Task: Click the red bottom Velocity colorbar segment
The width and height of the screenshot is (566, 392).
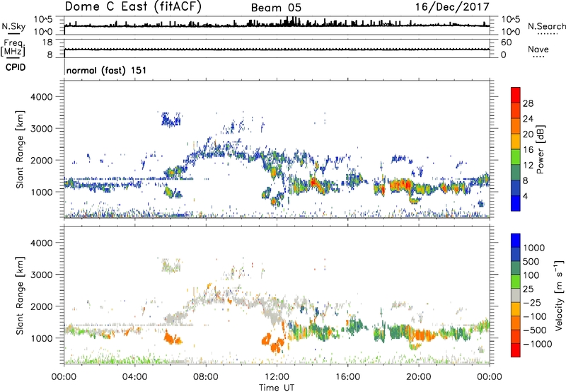Action: [x=516, y=350]
